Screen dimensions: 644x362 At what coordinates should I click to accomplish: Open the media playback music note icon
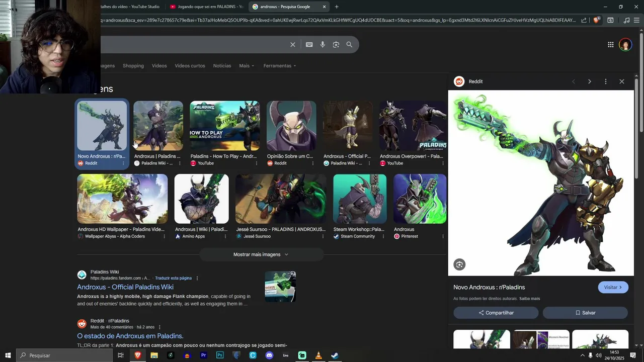point(626,20)
